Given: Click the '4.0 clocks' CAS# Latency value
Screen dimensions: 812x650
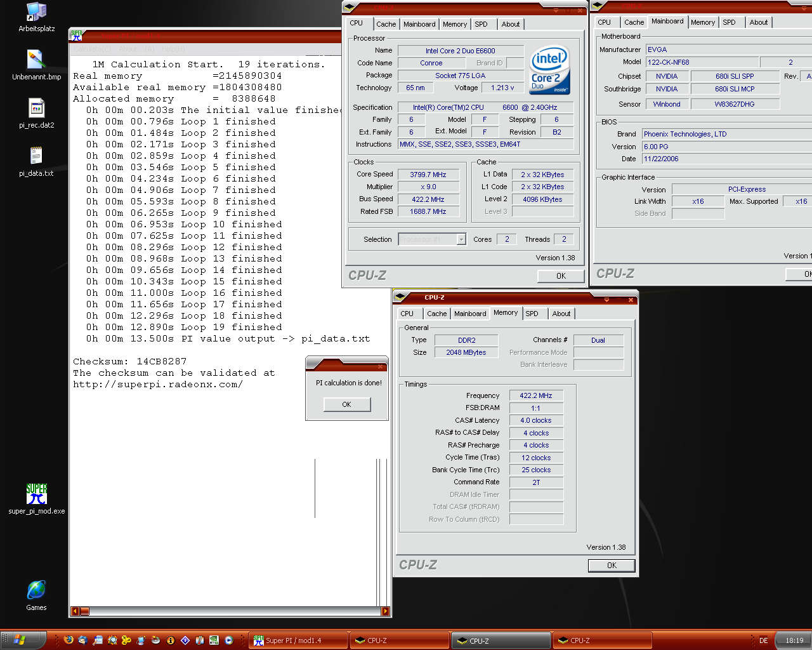Looking at the screenshot, I should click(536, 420).
